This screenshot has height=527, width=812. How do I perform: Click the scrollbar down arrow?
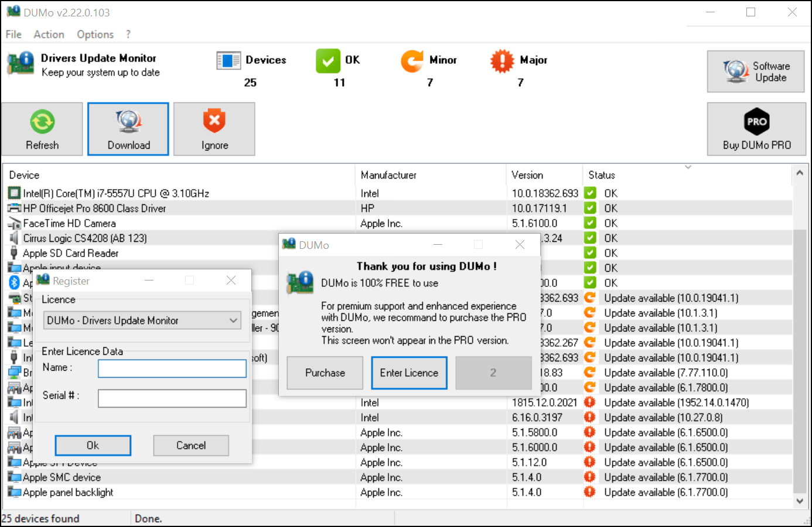point(800,501)
